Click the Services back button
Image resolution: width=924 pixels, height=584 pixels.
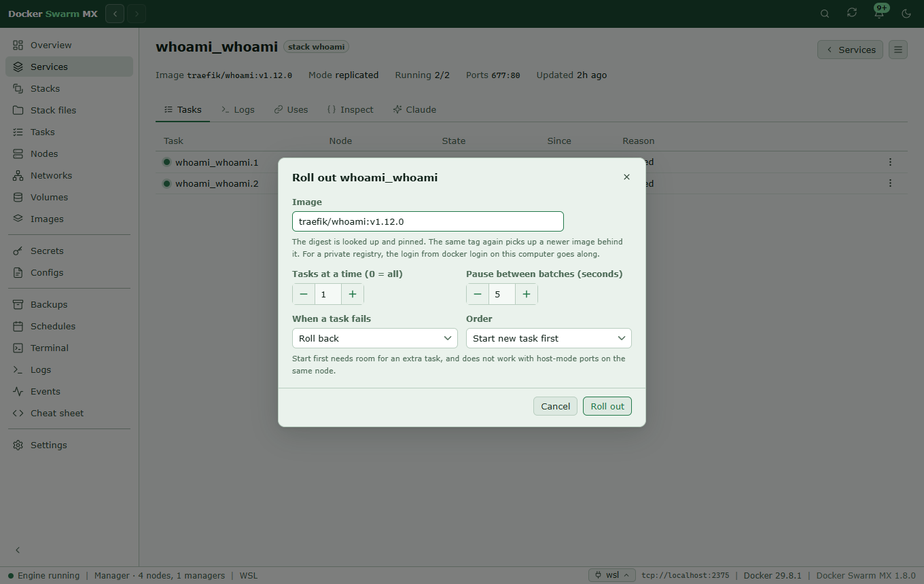(x=851, y=50)
